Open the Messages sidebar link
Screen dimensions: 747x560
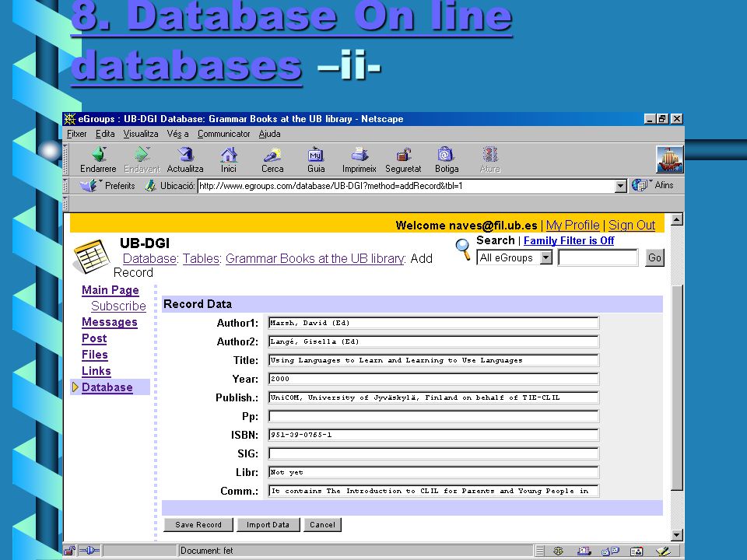pyautogui.click(x=110, y=322)
